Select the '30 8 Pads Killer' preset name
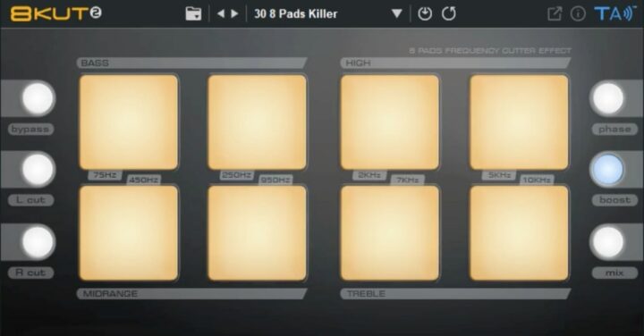Screen dimensions: 644x336 point(296,13)
